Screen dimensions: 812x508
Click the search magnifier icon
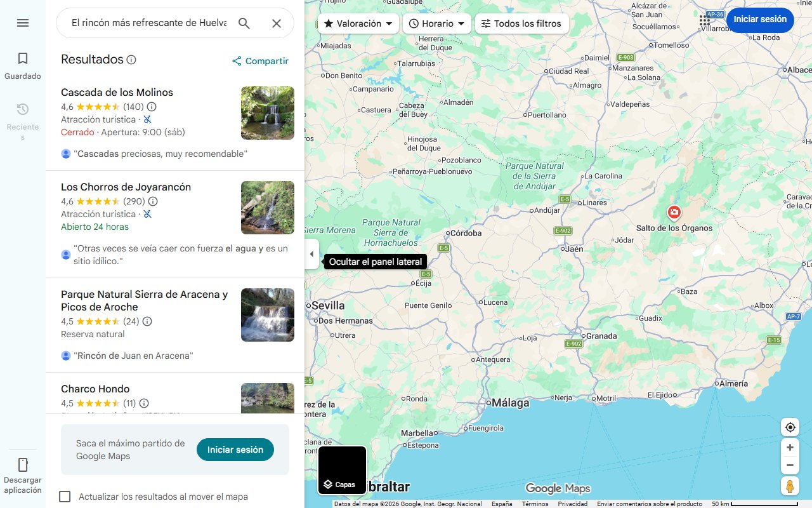pos(244,23)
